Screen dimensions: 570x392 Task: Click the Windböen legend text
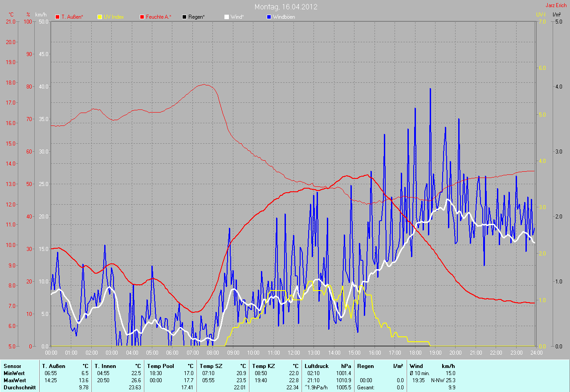click(x=284, y=17)
